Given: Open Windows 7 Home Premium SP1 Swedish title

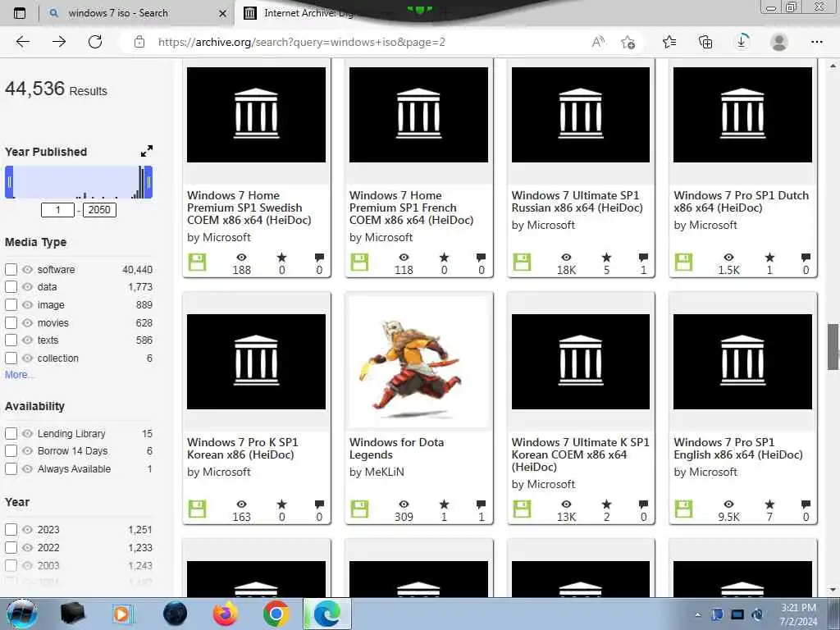Looking at the screenshot, I should tap(249, 208).
